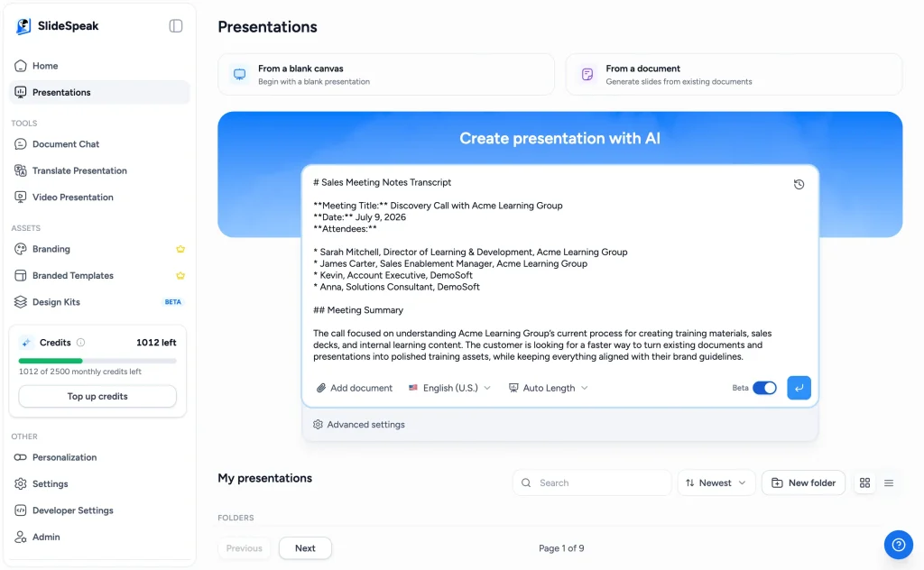The width and height of the screenshot is (924, 570).
Task: Open Personalization page
Action: click(99, 457)
